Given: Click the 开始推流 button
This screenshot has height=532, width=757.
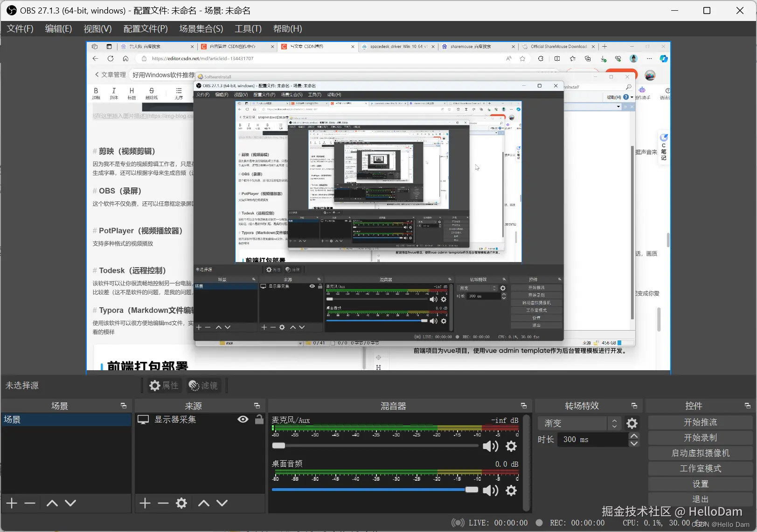Looking at the screenshot, I should click(701, 422).
